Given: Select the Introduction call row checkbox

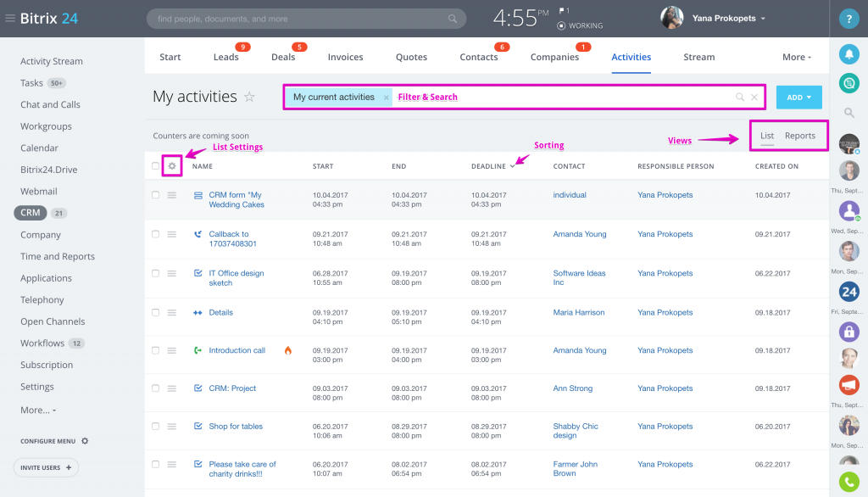Looking at the screenshot, I should [x=156, y=351].
